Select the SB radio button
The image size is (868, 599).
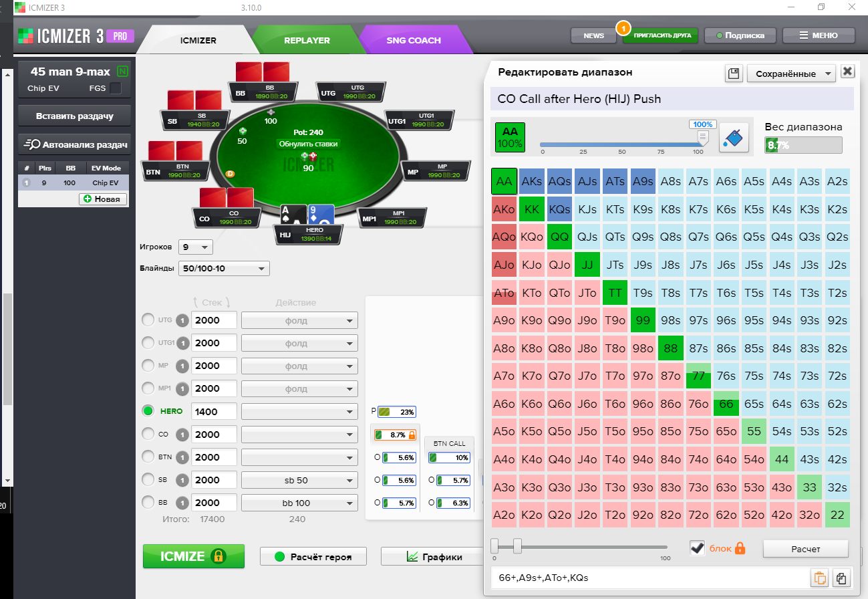coord(148,480)
